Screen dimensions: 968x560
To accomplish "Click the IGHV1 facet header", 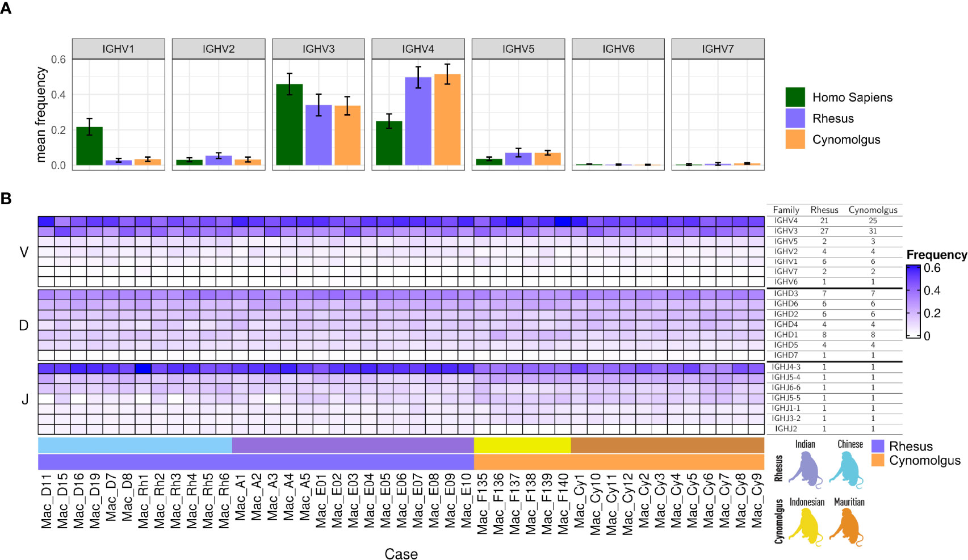I will click(118, 49).
